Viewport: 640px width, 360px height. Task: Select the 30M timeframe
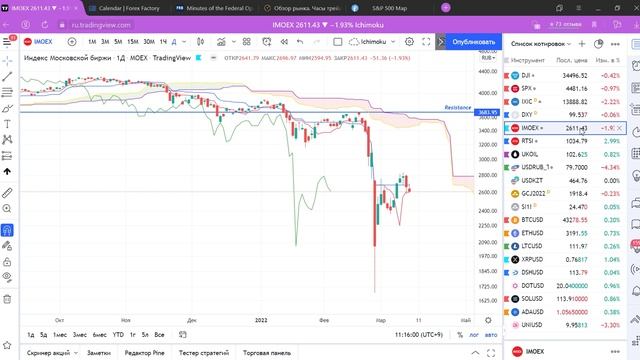[x=149, y=42]
